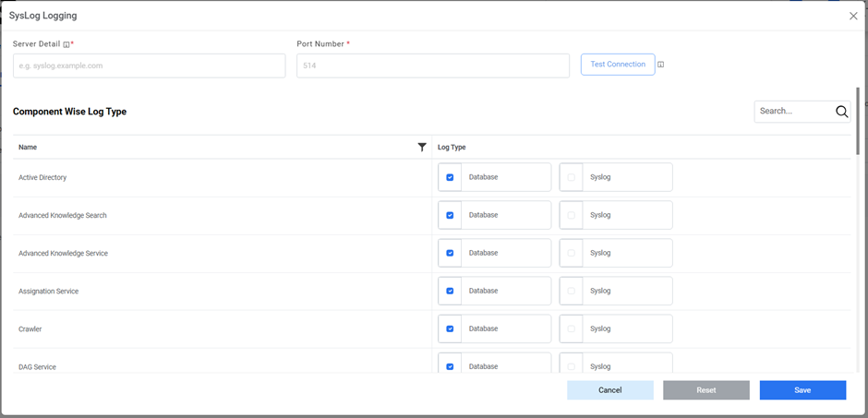Click info icon next to Test Connection
Image resolution: width=868 pixels, height=418 pixels.
661,65
